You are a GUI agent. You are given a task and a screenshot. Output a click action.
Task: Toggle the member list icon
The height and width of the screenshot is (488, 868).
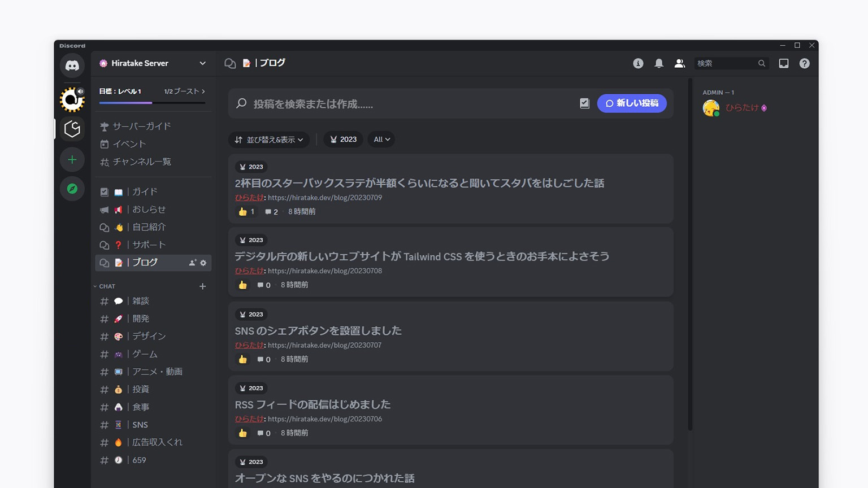pos(680,63)
